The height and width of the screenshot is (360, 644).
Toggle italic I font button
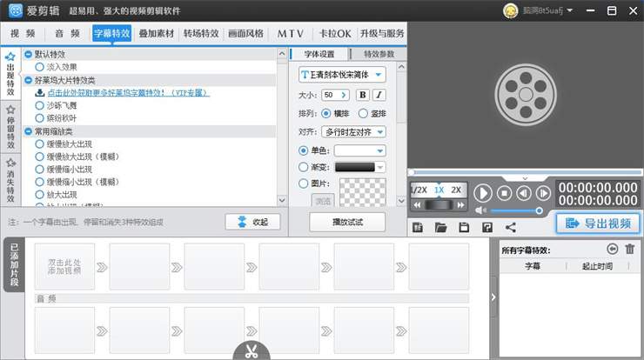pos(379,95)
